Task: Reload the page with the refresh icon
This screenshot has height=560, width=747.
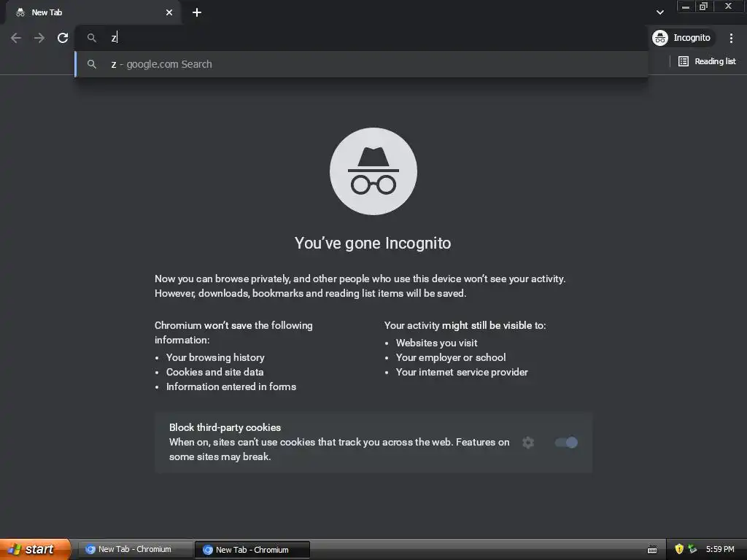Action: pyautogui.click(x=63, y=38)
